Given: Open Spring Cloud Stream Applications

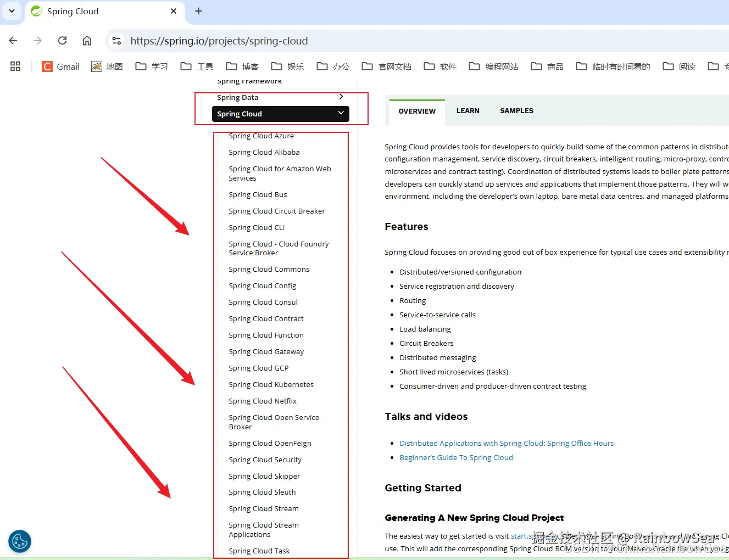Looking at the screenshot, I should coord(264,529).
